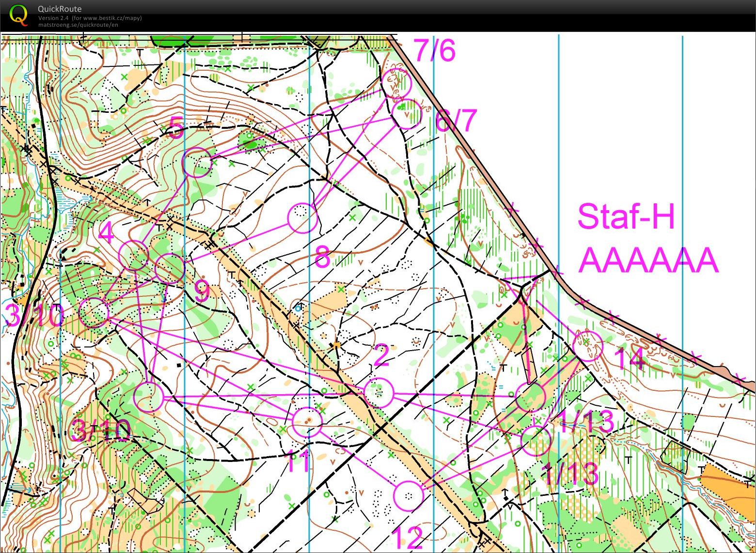The height and width of the screenshot is (553, 756).
Task: Click the number 12 control label
Action: click(x=406, y=537)
